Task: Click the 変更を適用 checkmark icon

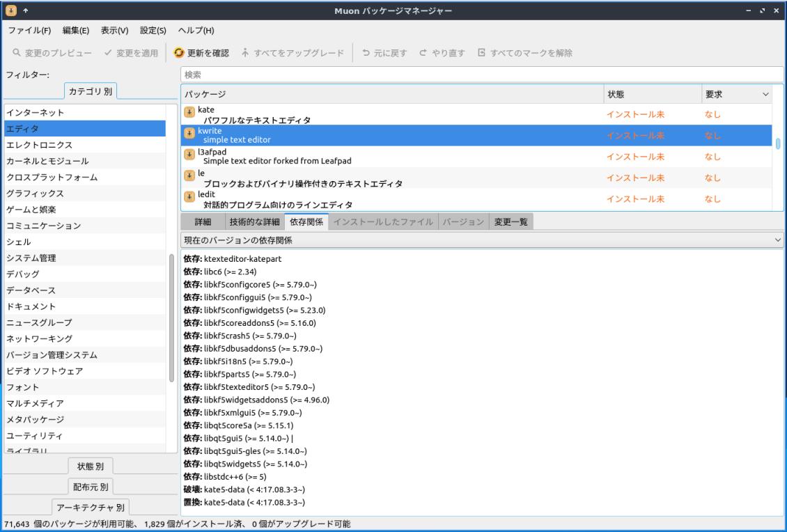Action: (x=108, y=53)
